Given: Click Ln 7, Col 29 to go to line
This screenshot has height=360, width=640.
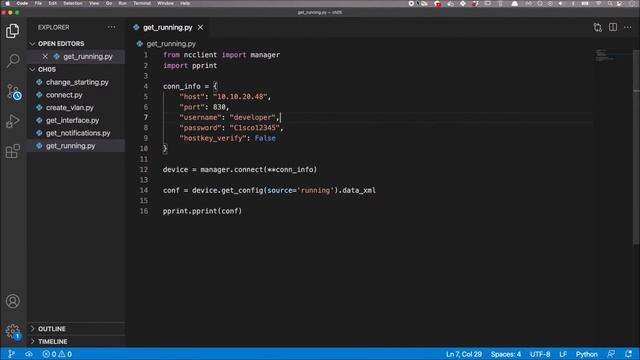Looking at the screenshot, I should click(x=464, y=354).
